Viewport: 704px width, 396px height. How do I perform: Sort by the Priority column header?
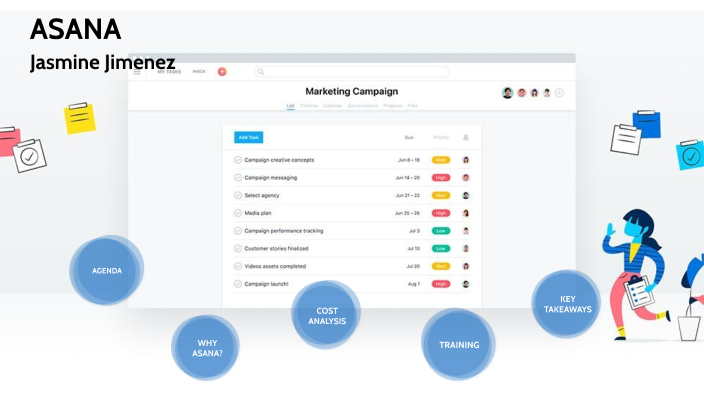[441, 137]
